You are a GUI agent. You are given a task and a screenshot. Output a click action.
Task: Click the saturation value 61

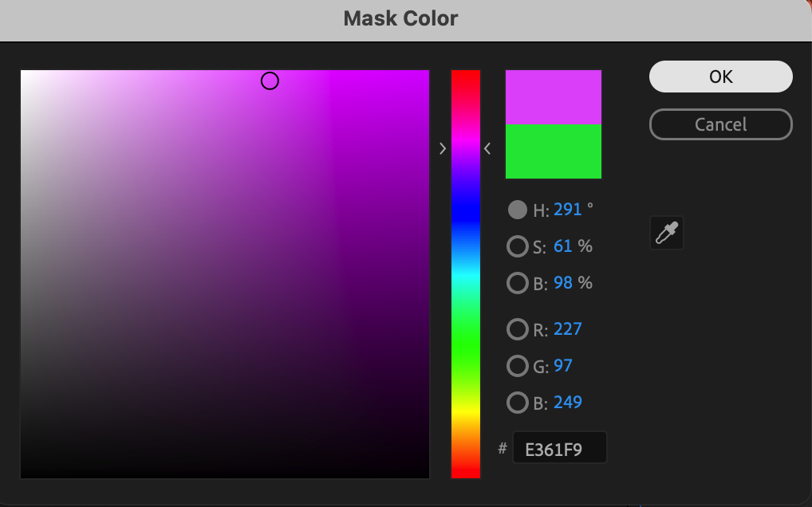(563, 246)
